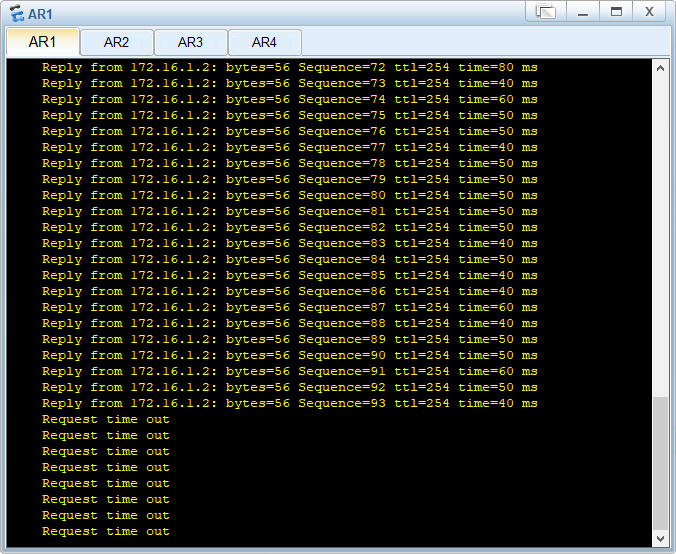Click the reply line with Sequence=89
This screenshot has width=676, height=554.
tap(290, 339)
